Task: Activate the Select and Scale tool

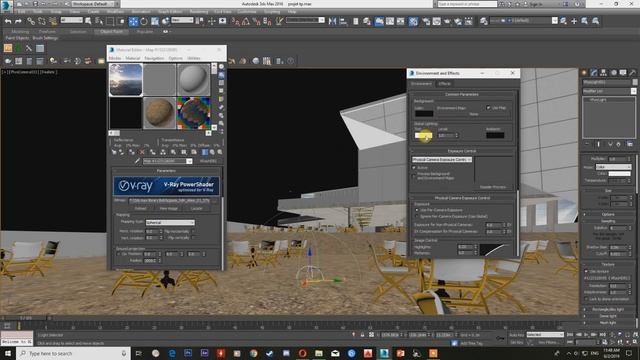Action: (155, 21)
